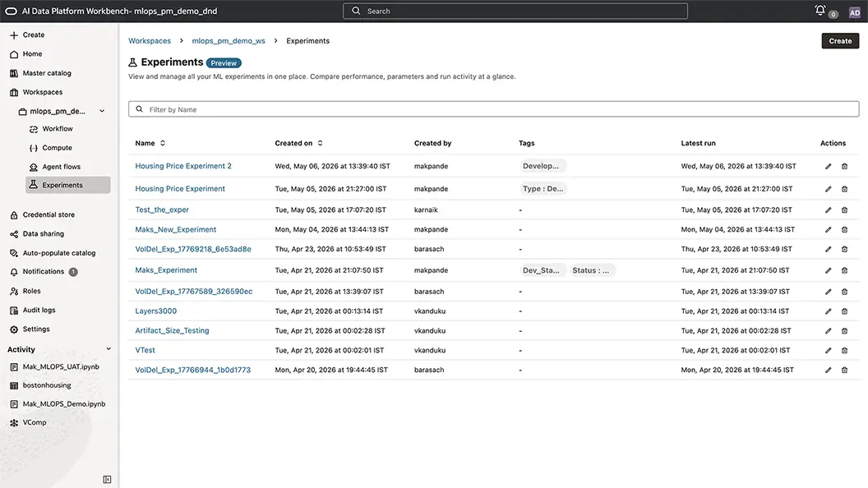Edit VolDel_Exp_17769218_6e53ad8e row
Screen dimensions: 868x488
pyautogui.click(x=829, y=249)
